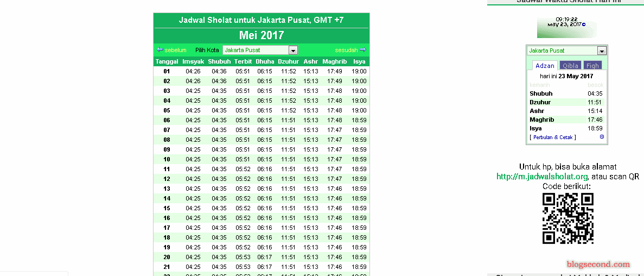
Task: Go to the next month via sesudah link
Action: pyautogui.click(x=347, y=50)
